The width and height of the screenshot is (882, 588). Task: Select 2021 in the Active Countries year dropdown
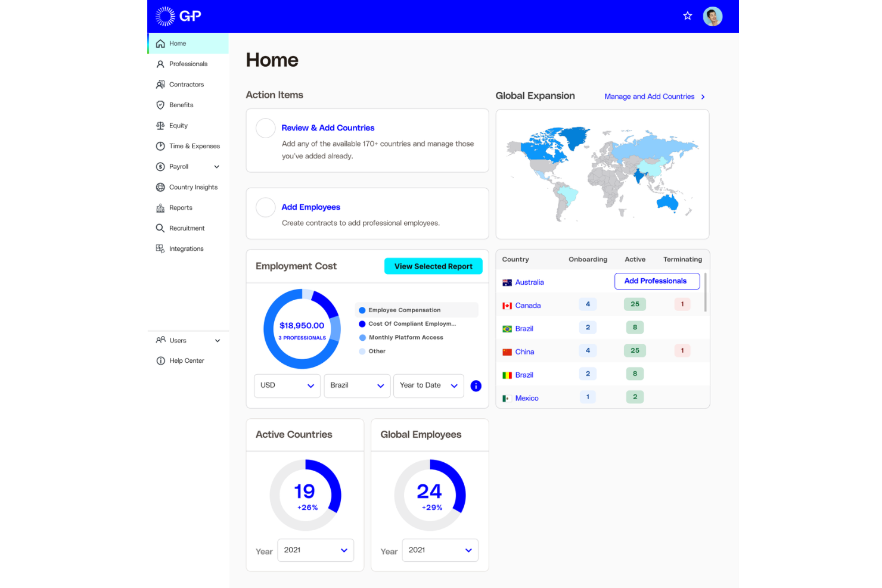(x=315, y=550)
